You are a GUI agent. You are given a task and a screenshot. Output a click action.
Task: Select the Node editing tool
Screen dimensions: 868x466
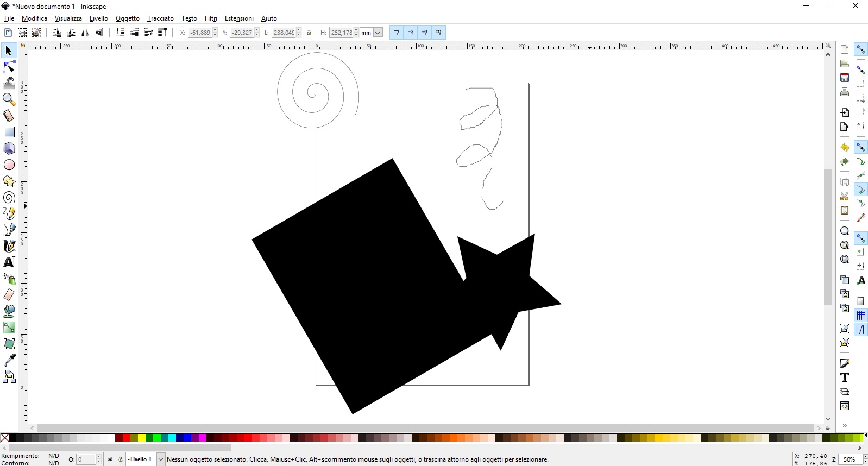click(9, 67)
